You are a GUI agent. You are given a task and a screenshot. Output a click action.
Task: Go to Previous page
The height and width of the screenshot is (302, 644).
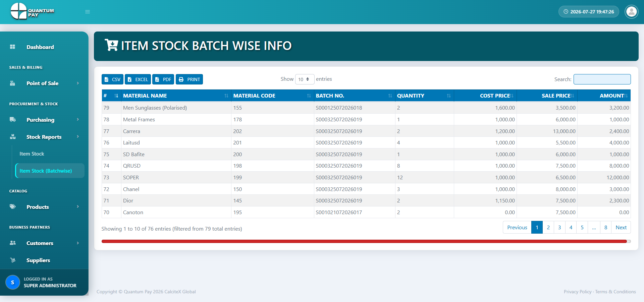pyautogui.click(x=517, y=227)
